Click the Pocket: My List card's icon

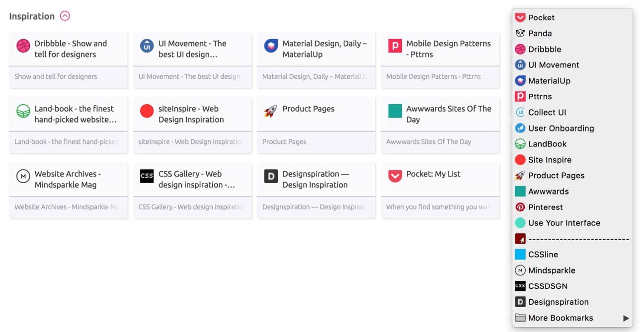point(395,176)
